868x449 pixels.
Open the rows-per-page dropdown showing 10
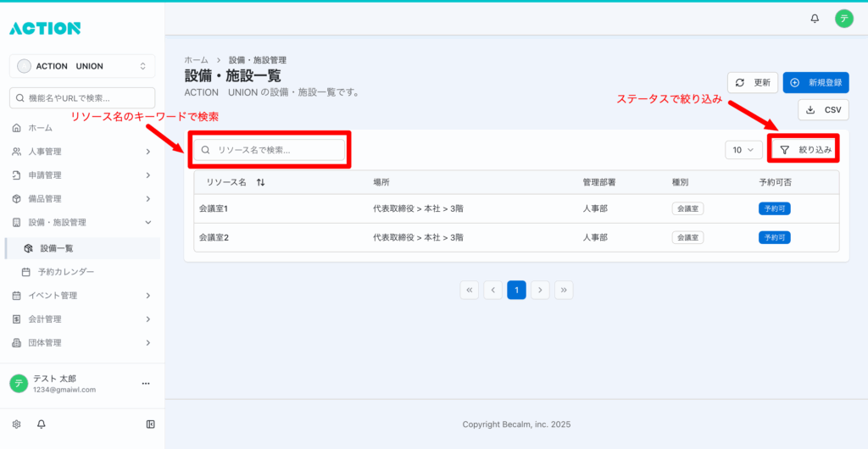click(743, 150)
